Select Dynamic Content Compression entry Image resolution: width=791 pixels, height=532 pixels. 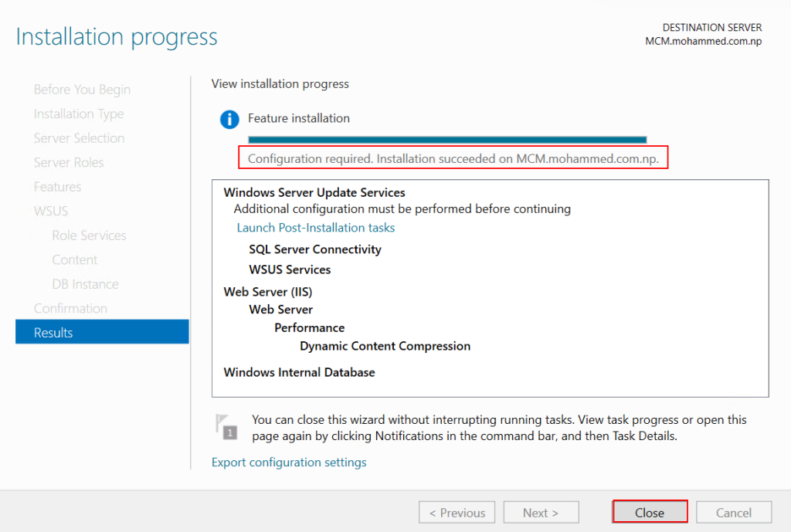click(385, 346)
